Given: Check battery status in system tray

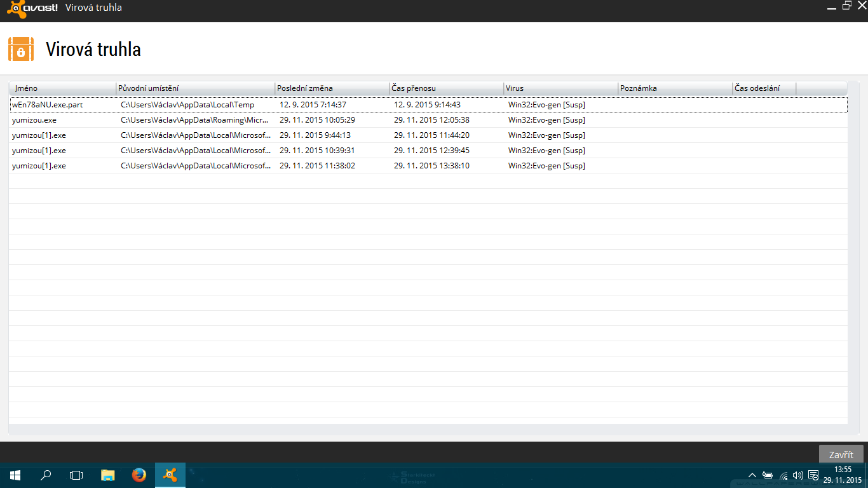Looking at the screenshot, I should click(768, 475).
